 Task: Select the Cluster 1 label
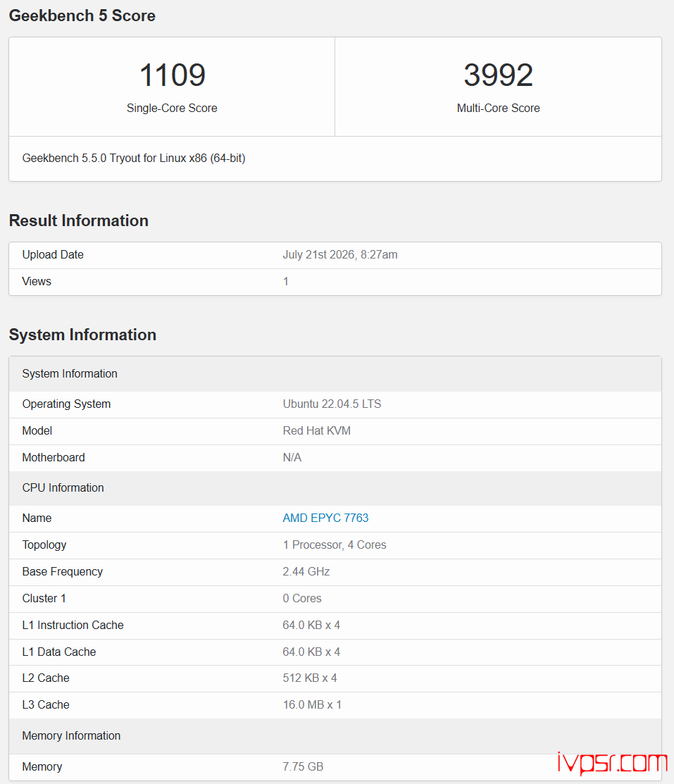click(44, 599)
